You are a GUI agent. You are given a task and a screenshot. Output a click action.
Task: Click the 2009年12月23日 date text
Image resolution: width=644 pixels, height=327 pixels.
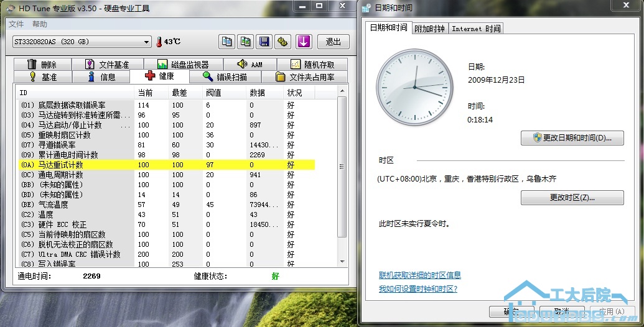tap(496, 80)
